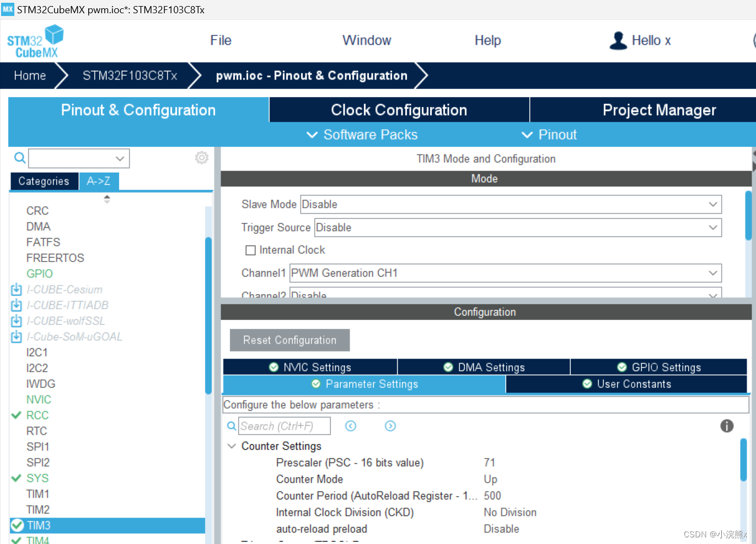The height and width of the screenshot is (544, 756).
Task: Open the Slave Mode dropdown
Action: point(511,204)
